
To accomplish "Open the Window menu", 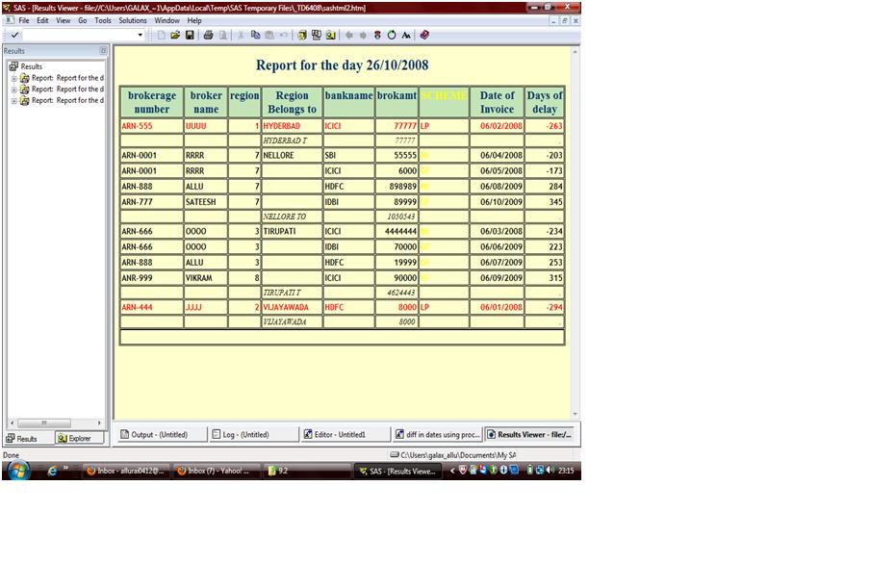I will tap(167, 20).
